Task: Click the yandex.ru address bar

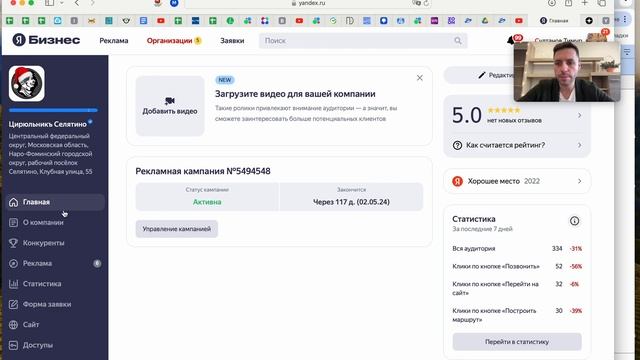Action: (x=308, y=3)
